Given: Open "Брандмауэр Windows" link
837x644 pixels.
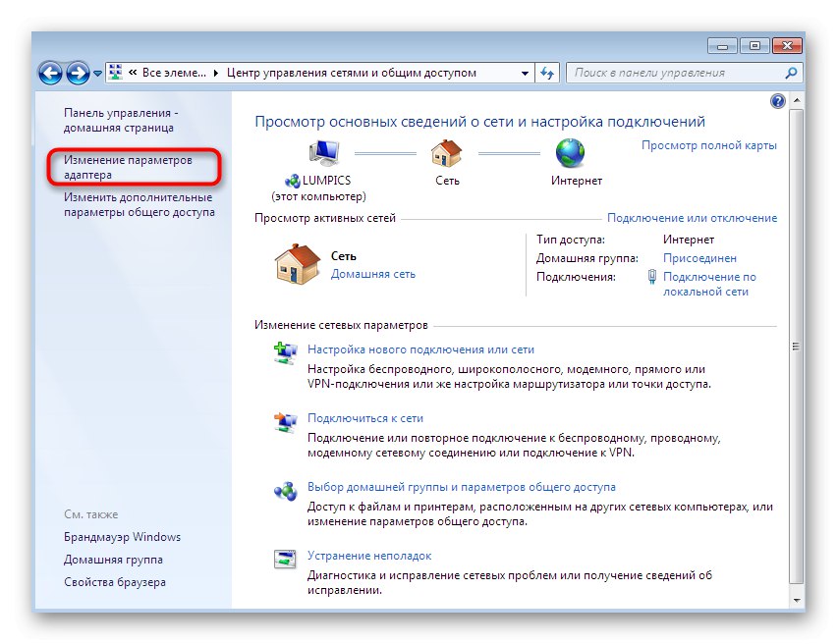Looking at the screenshot, I should (x=122, y=537).
